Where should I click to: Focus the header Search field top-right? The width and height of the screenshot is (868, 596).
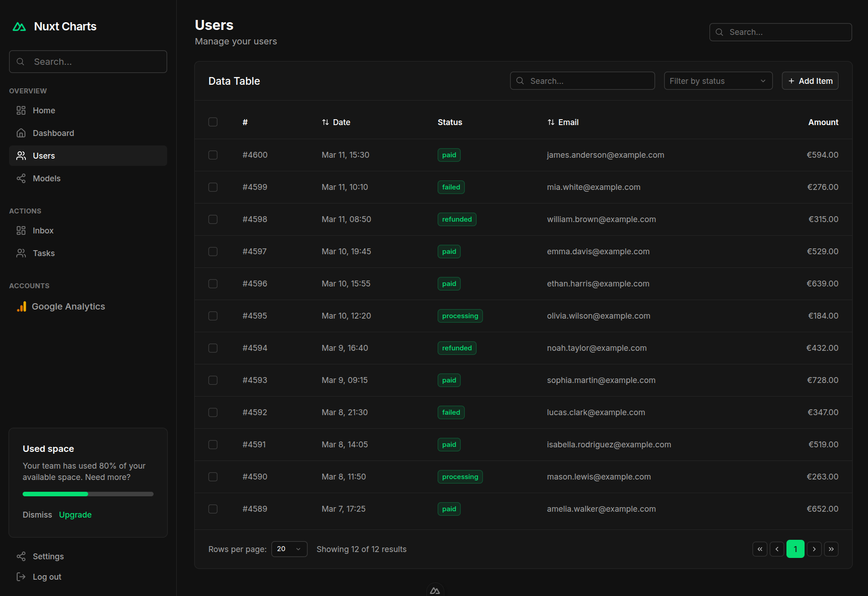pos(780,32)
